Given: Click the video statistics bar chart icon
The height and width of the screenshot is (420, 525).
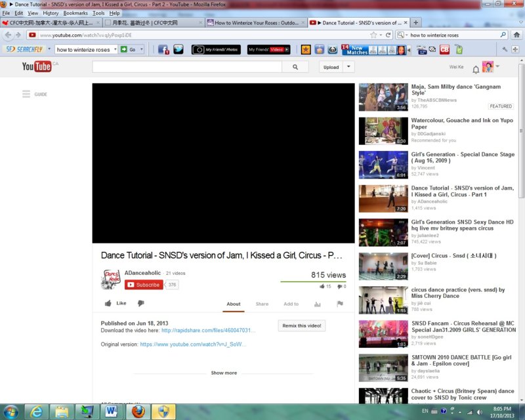Looking at the screenshot, I should coord(318,304).
